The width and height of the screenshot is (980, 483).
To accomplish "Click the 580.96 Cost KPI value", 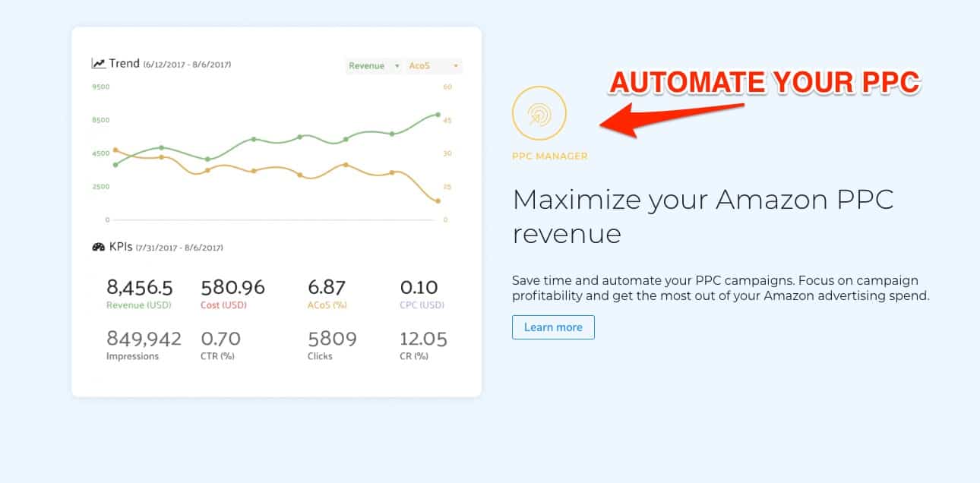I will click(x=233, y=288).
